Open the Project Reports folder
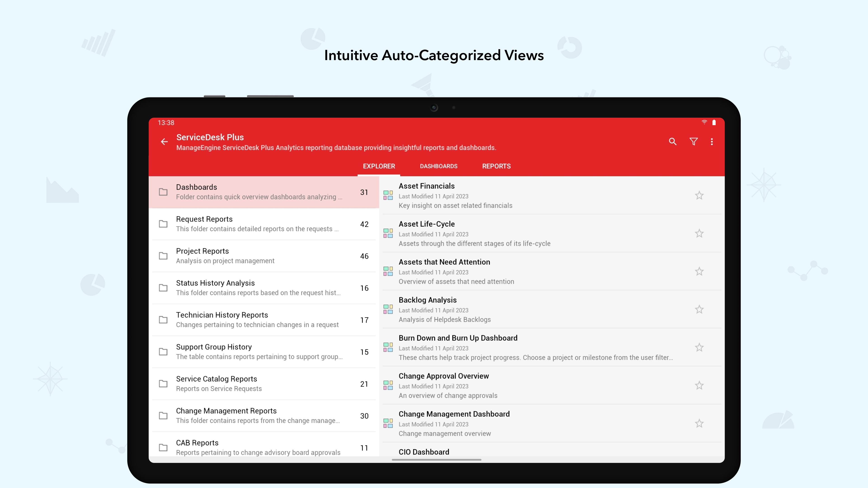Image resolution: width=868 pixels, height=488 pixels. [x=264, y=256]
